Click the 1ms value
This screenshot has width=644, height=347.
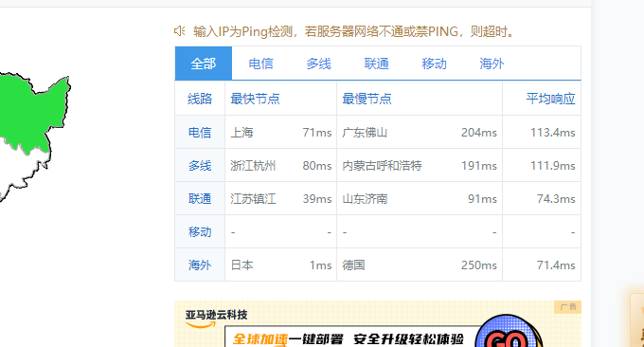point(320,265)
